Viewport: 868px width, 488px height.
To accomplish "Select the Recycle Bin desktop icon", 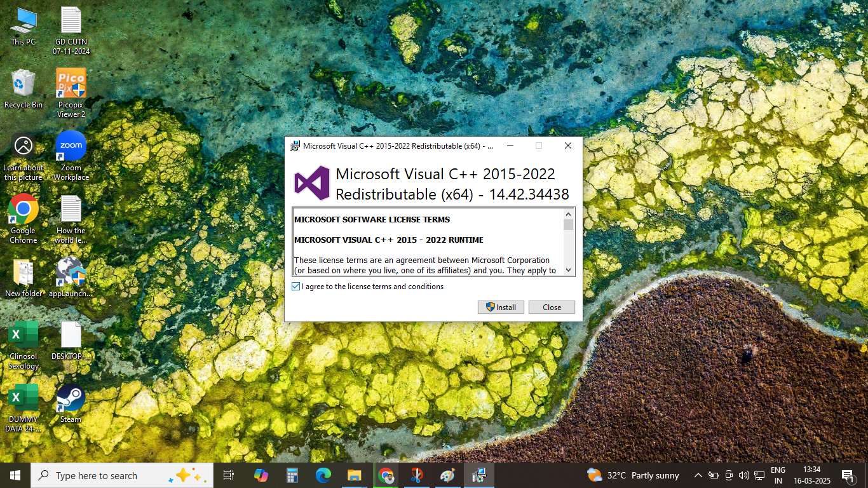I will tap(24, 89).
